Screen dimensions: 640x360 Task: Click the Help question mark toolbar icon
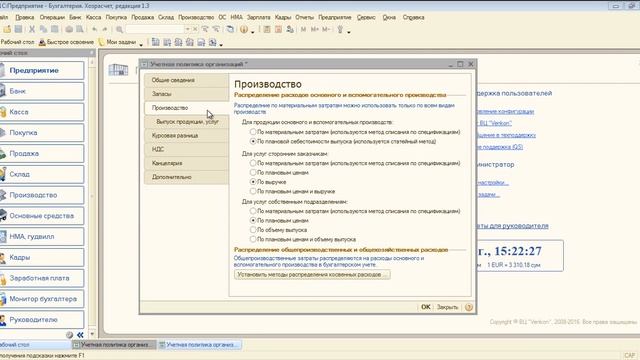(x=244, y=29)
